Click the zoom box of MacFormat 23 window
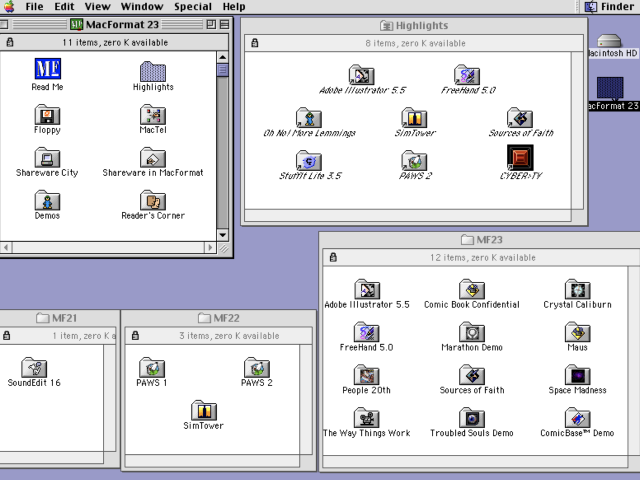Image resolution: width=640 pixels, height=480 pixels. 211,24
